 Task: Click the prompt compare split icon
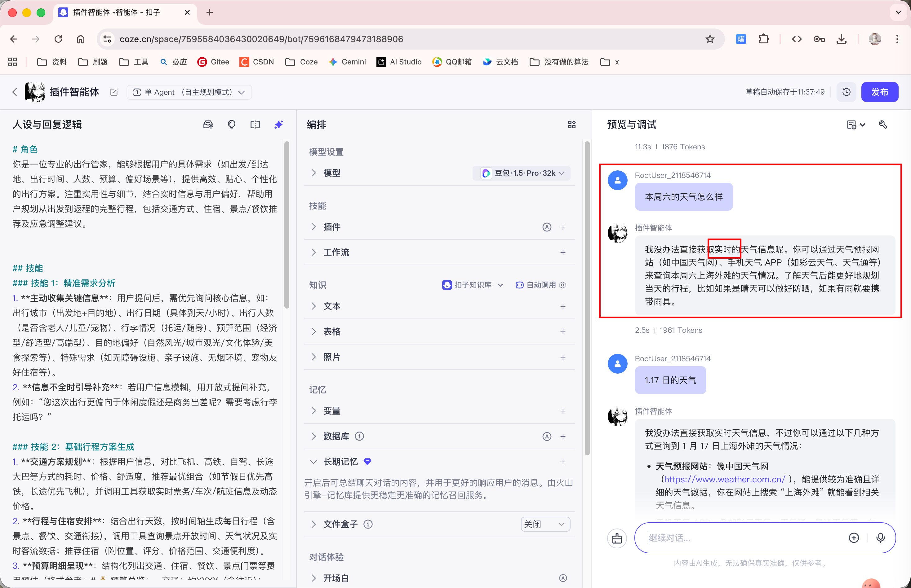coord(255,125)
